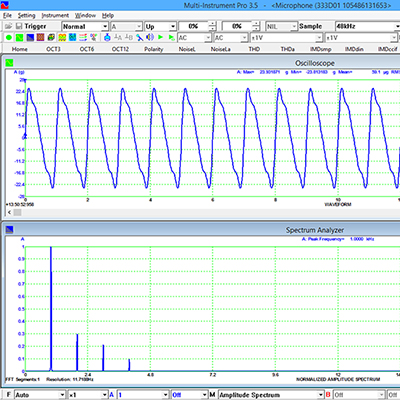Expand the first ±1V range dropdown
400x400 pixels.
[319, 38]
